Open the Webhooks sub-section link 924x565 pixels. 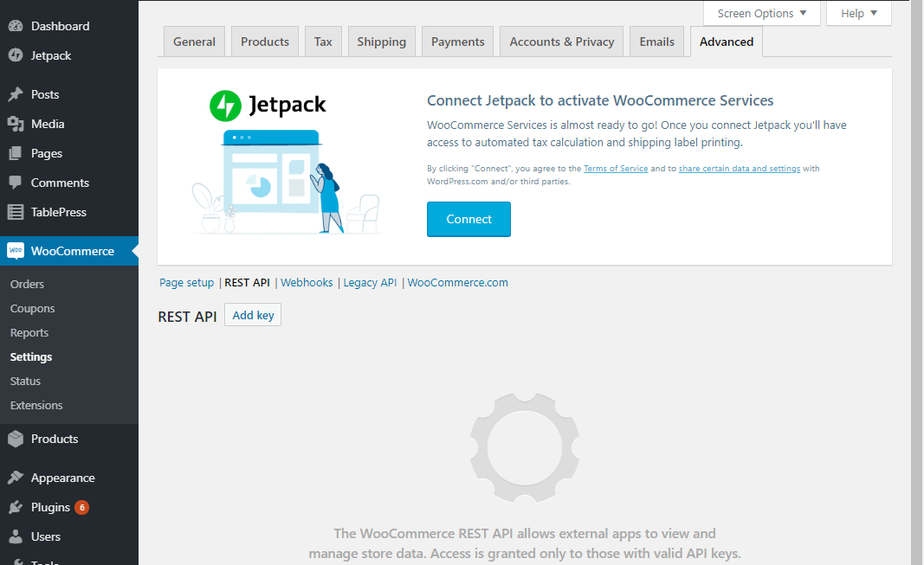click(307, 283)
